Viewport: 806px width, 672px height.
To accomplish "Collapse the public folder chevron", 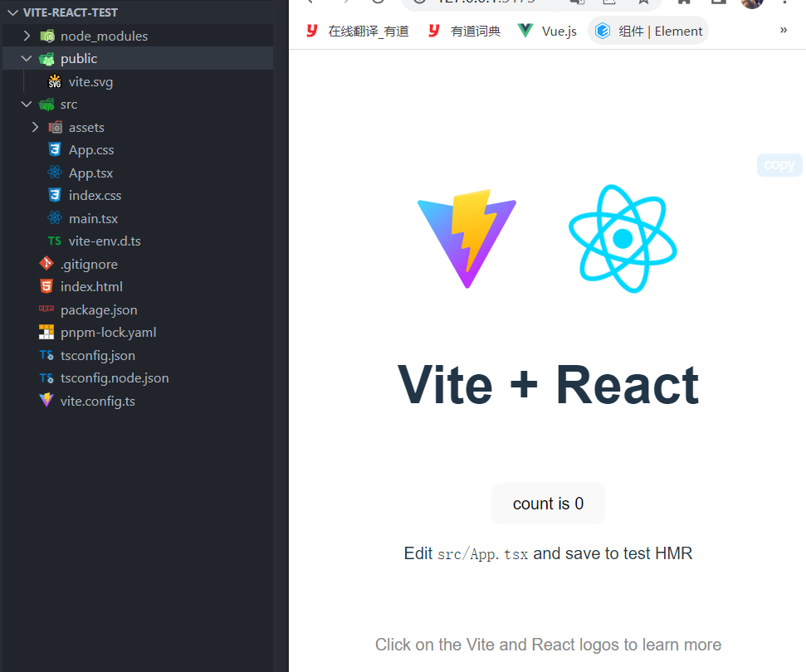I will 27,59.
